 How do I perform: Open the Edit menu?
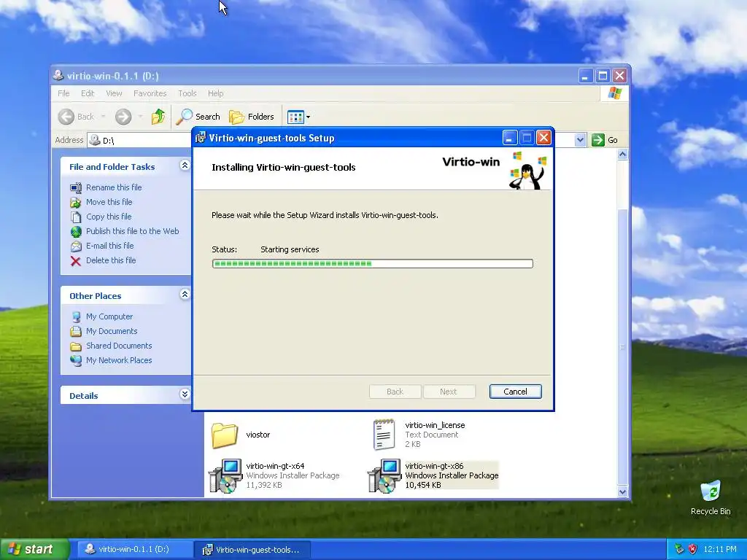click(88, 93)
